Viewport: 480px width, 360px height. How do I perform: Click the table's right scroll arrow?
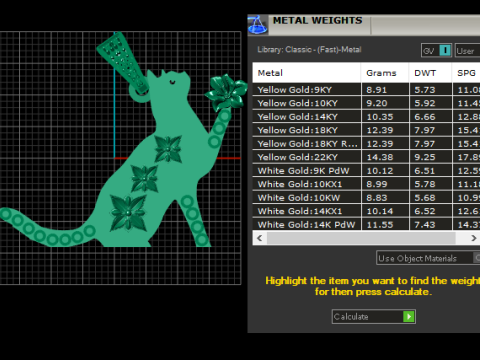coord(473,238)
